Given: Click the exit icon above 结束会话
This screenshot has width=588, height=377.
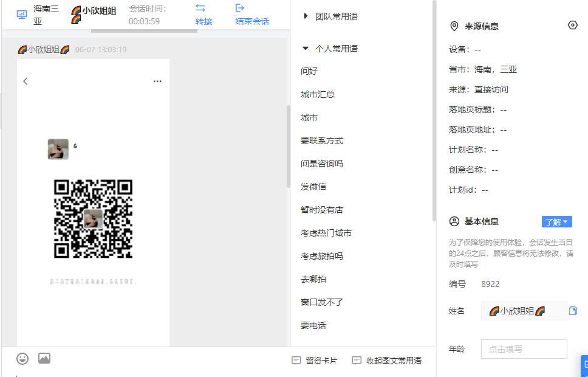Looking at the screenshot, I should point(239,8).
